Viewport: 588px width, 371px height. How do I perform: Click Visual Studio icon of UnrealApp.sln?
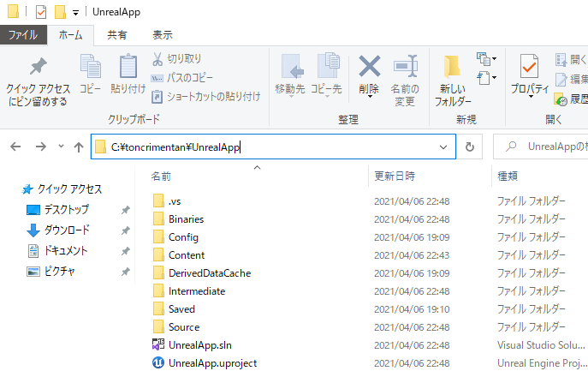(158, 344)
